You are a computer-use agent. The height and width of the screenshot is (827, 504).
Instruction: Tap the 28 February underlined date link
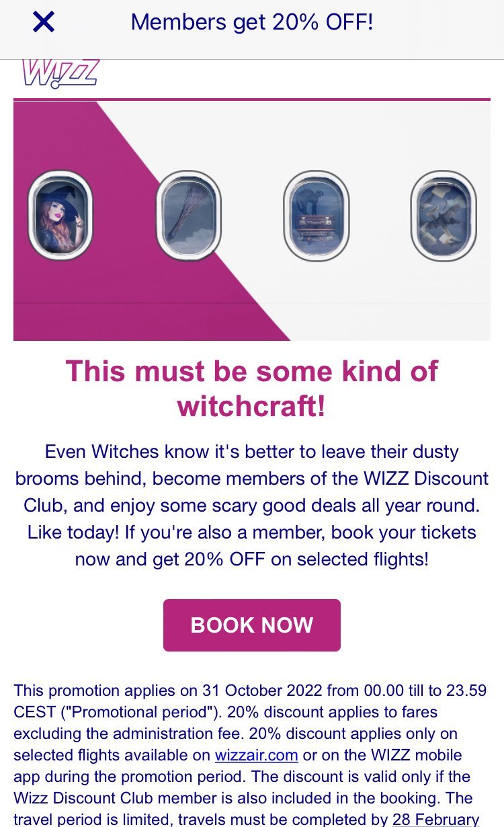pyautogui.click(x=435, y=820)
